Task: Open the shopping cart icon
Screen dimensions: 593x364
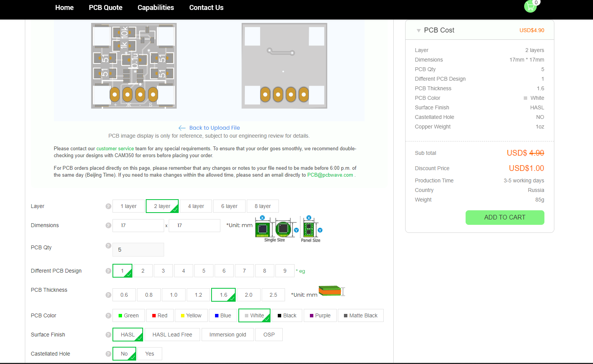Action: [x=530, y=6]
